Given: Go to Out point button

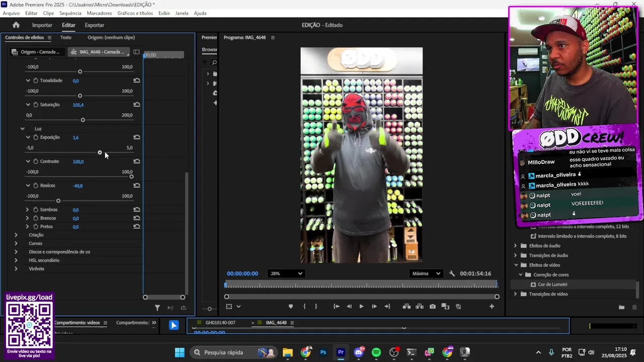Looking at the screenshot, I should pyautogui.click(x=387, y=307).
